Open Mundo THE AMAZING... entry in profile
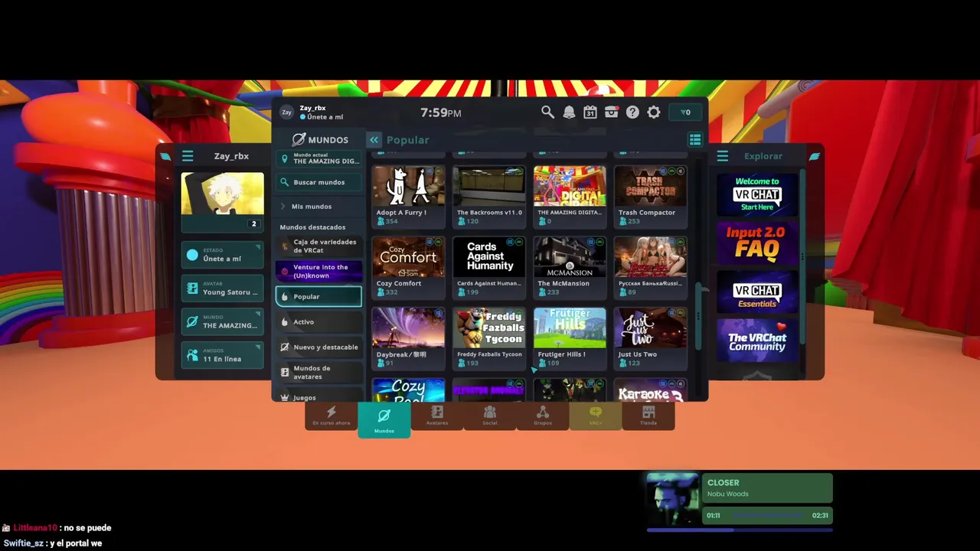 pyautogui.click(x=223, y=321)
